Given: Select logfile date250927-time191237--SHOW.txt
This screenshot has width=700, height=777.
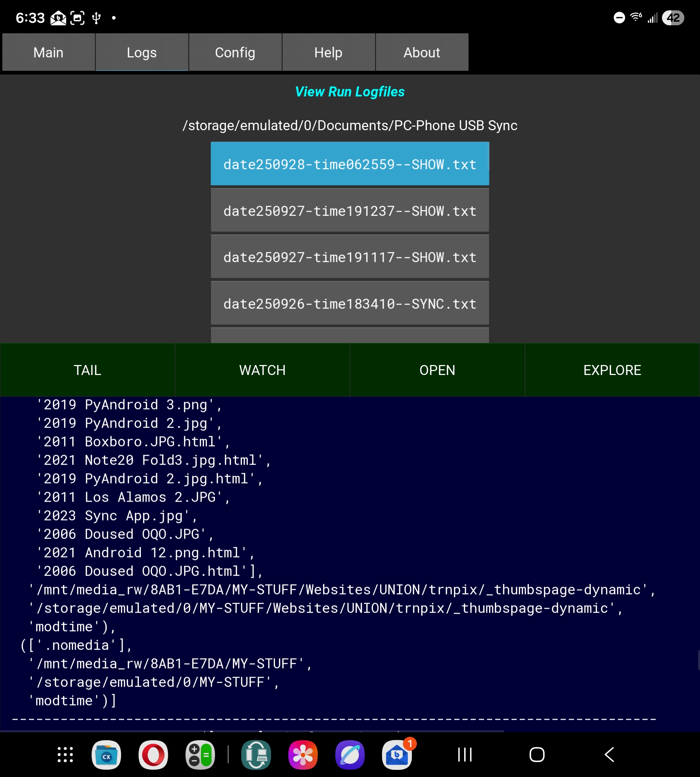Looking at the screenshot, I should point(350,211).
